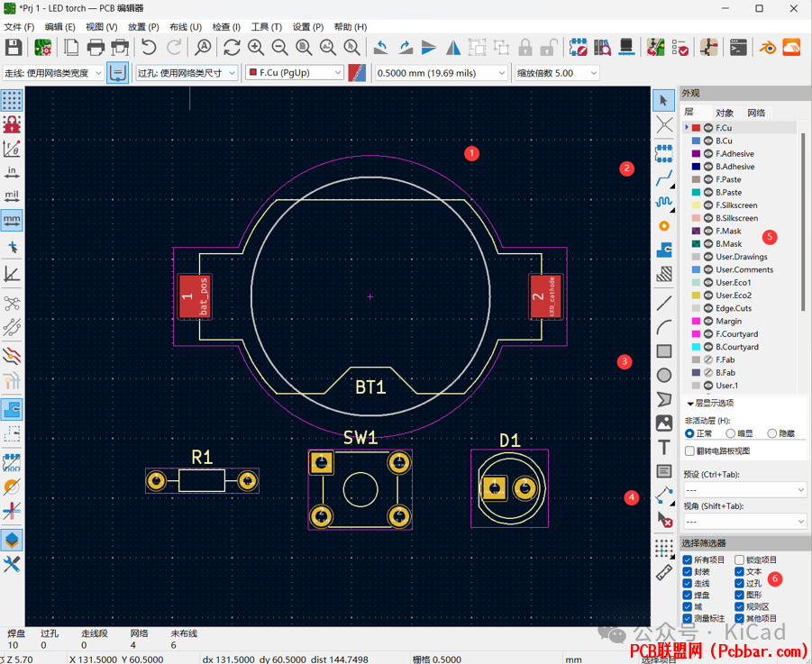812x664 pixels.
Task: Select the Route Tracks tool
Action: click(664, 178)
